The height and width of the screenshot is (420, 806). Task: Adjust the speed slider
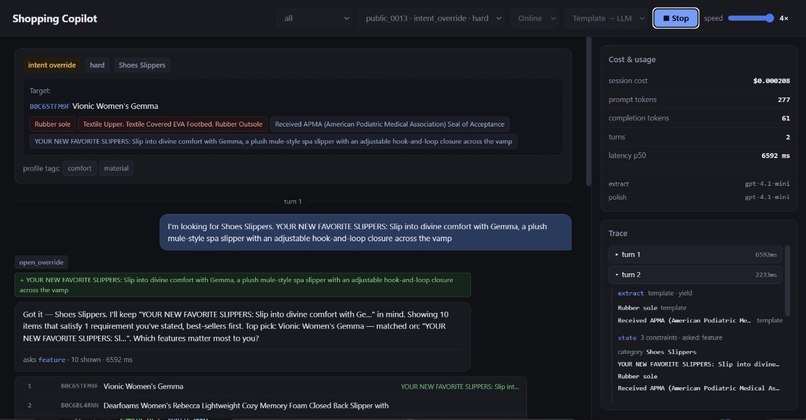[750, 18]
